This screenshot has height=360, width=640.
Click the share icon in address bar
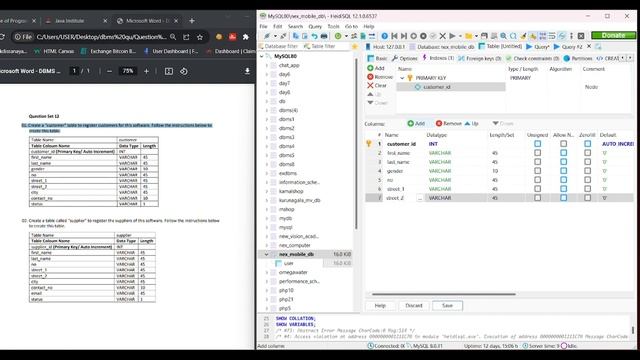tap(186, 37)
